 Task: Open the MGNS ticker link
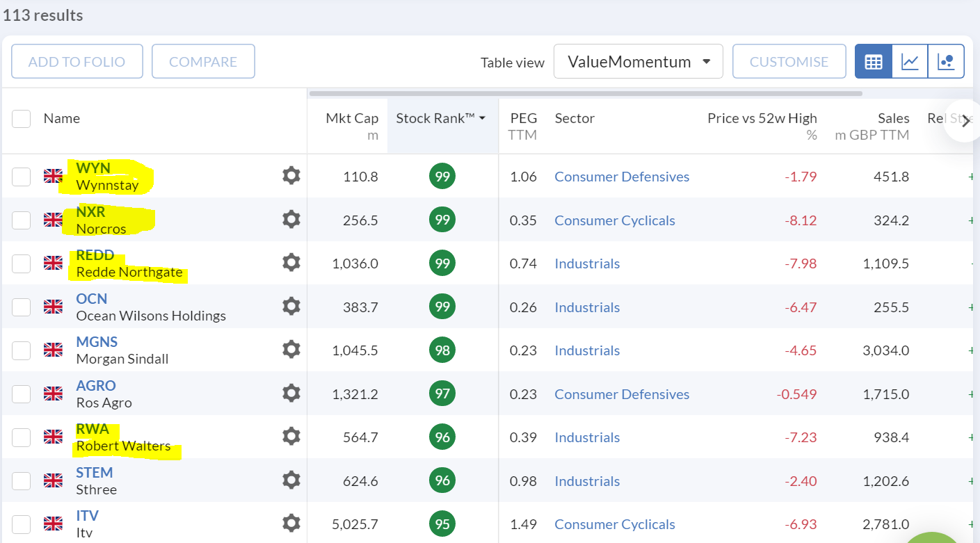click(x=97, y=341)
